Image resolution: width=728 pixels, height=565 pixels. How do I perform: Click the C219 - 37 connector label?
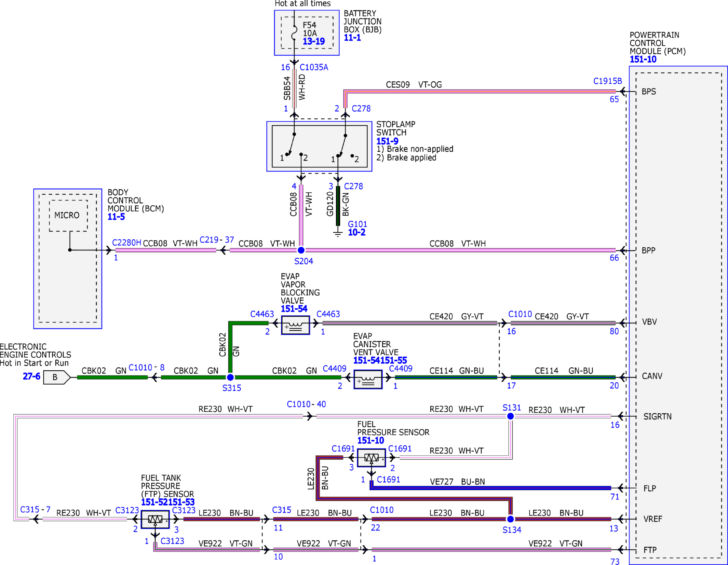click(217, 240)
